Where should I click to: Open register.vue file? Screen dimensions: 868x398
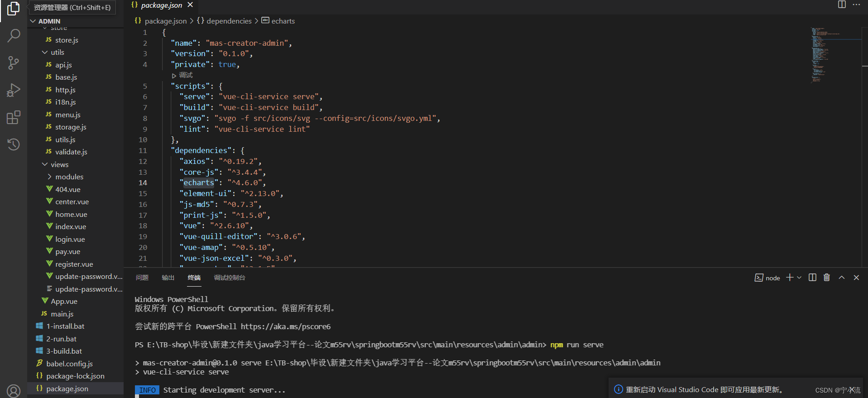pos(74,264)
